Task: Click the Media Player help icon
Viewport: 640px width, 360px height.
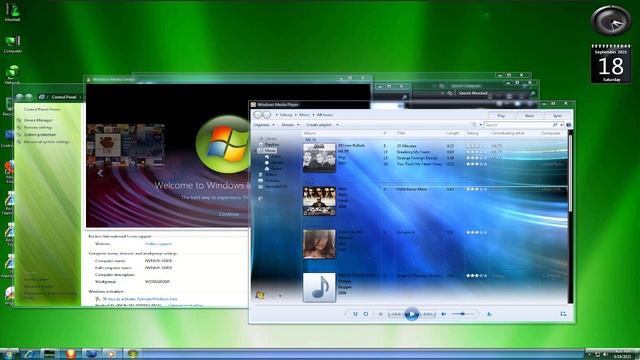Action: point(569,124)
